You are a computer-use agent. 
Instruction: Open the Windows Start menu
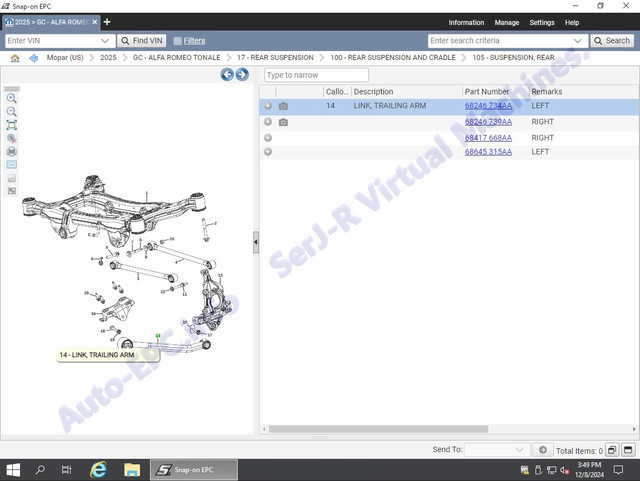[x=13, y=470]
